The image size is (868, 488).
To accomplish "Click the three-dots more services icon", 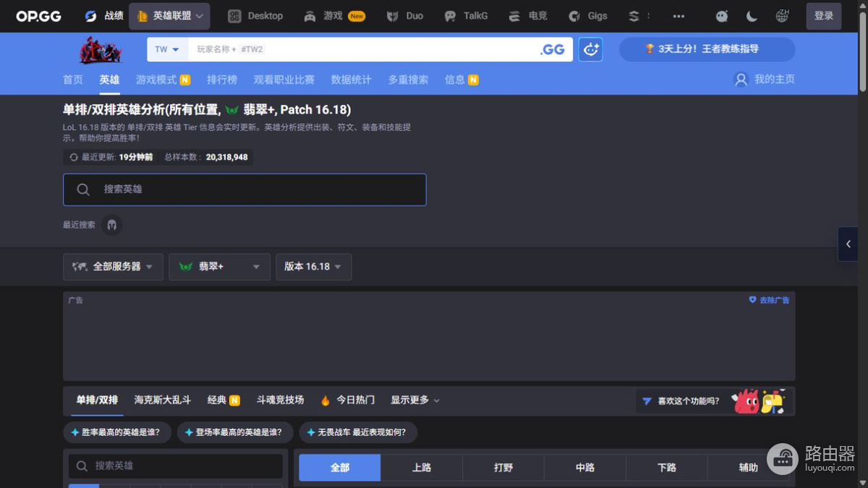I will pyautogui.click(x=678, y=16).
